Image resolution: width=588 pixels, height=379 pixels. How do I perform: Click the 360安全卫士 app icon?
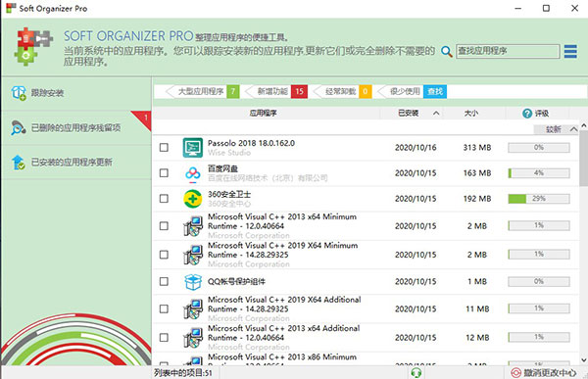(x=193, y=198)
